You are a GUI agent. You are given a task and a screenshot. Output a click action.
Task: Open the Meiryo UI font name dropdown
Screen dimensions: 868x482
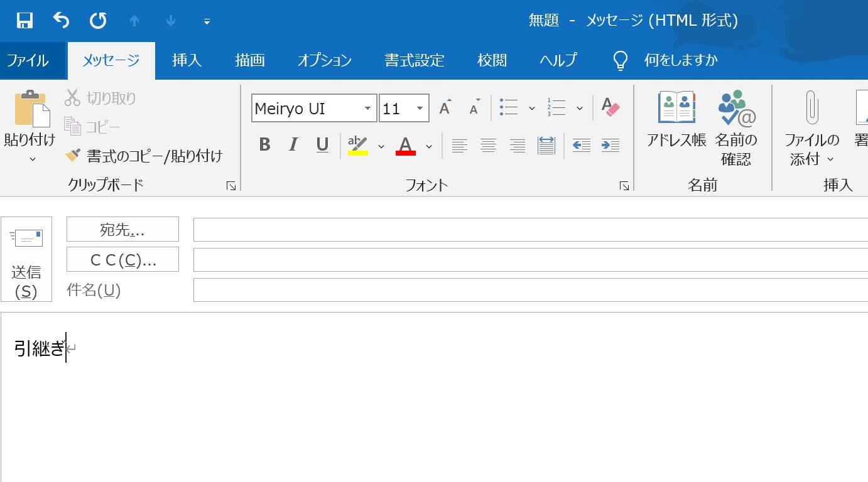(367, 109)
